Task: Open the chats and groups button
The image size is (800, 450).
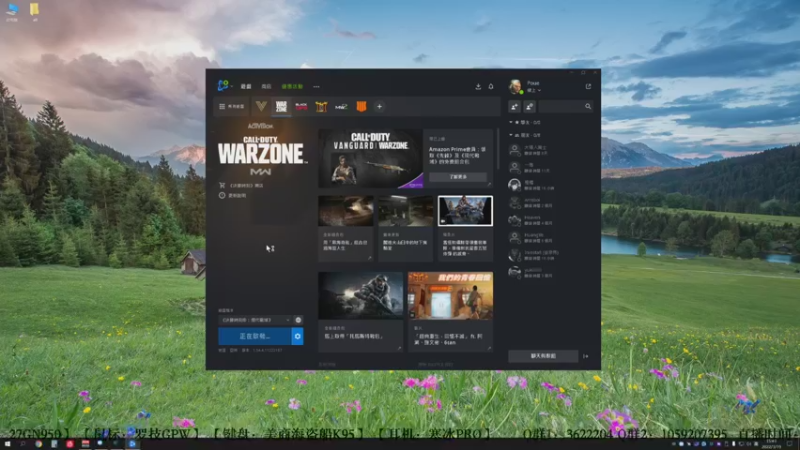Action: pos(543,356)
